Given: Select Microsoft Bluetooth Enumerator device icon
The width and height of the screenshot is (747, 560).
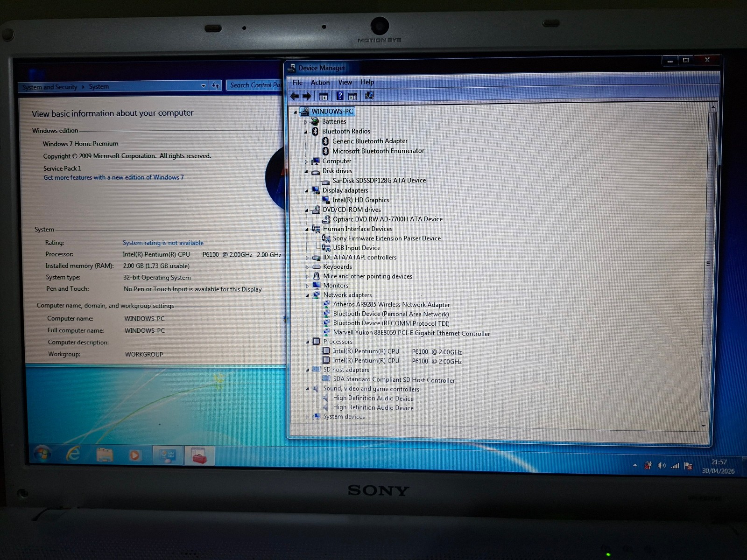Looking at the screenshot, I should (325, 151).
